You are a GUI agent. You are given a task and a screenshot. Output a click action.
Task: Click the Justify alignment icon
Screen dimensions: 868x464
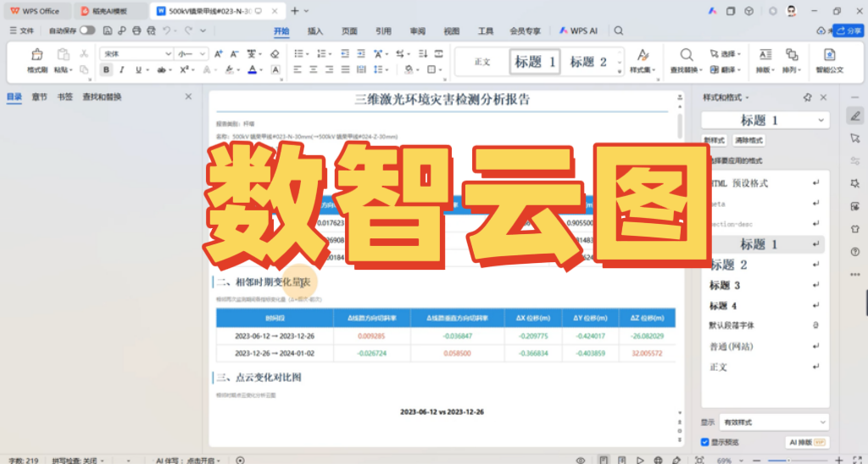(346, 70)
